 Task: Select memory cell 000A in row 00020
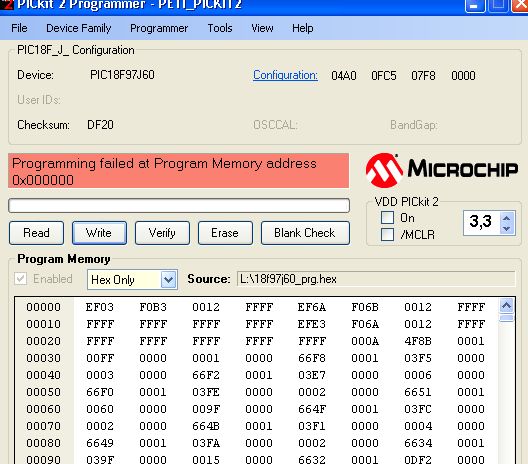point(365,341)
